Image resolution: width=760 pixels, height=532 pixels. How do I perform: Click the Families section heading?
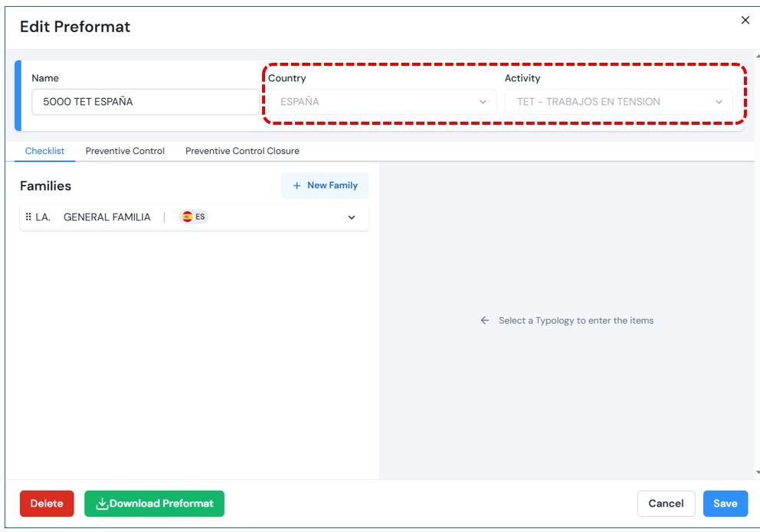(x=45, y=186)
